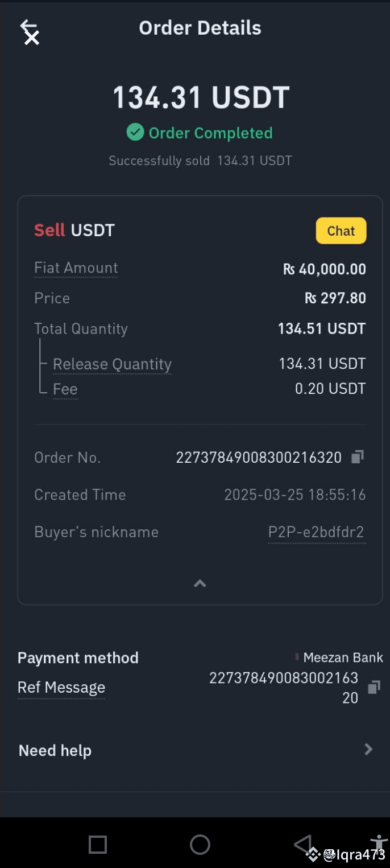Open Need help chevron arrow
Viewport: 390px width, 868px height.
tap(368, 750)
